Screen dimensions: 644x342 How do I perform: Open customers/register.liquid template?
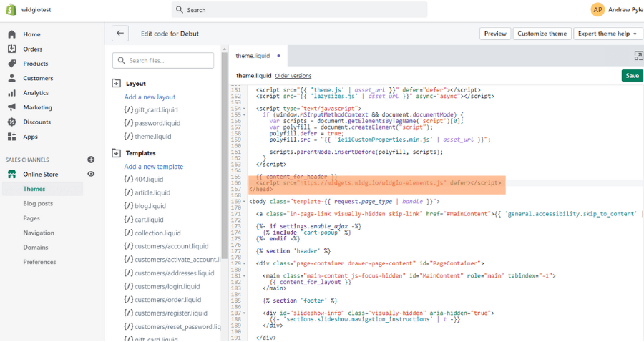(x=165, y=313)
